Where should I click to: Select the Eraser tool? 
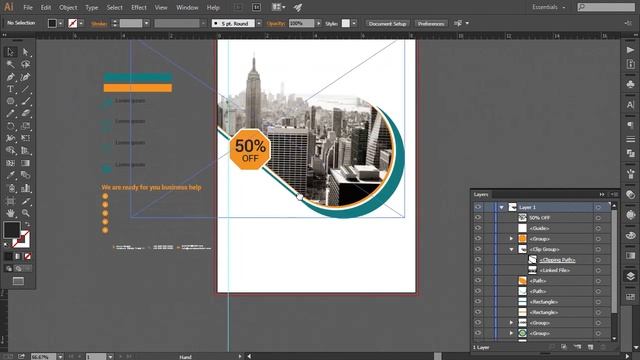coord(26,113)
